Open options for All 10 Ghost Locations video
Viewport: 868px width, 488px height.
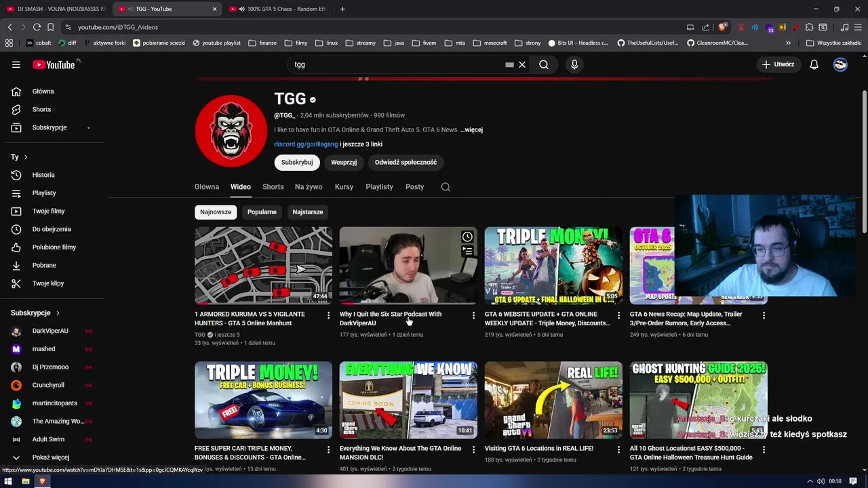point(764,449)
